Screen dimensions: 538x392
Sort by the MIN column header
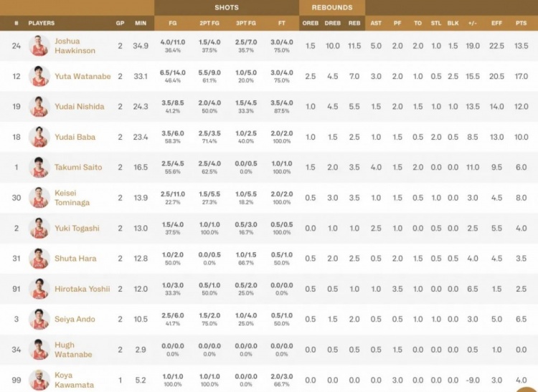[x=141, y=23]
